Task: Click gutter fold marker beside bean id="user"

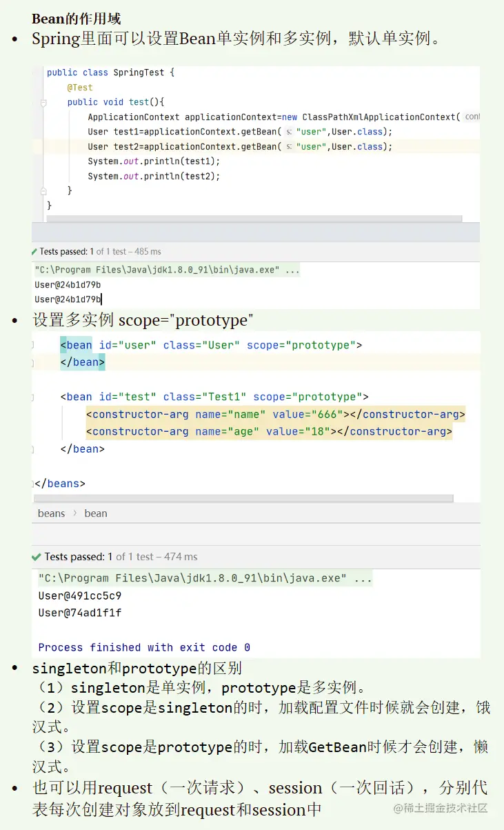Action: click(x=33, y=345)
